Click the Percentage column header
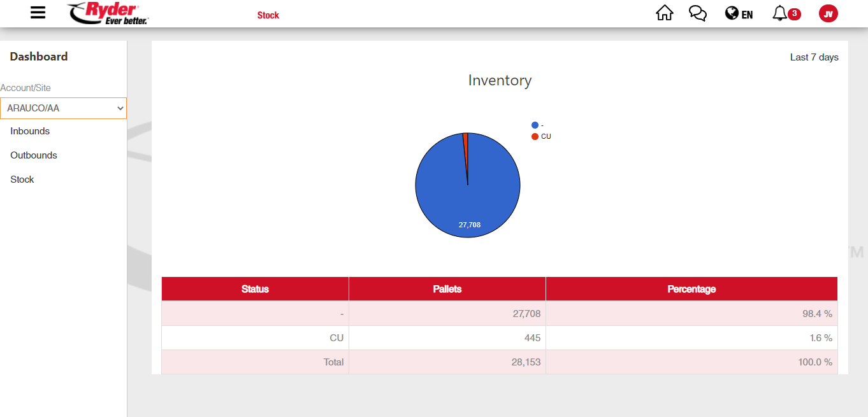 pos(691,289)
